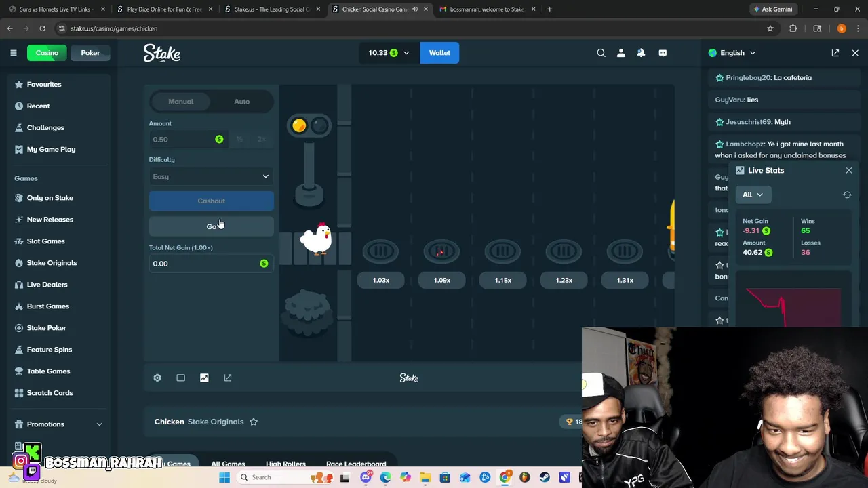The width and height of the screenshot is (868, 488).
Task: Switch to Auto betting mode
Action: [x=241, y=102]
